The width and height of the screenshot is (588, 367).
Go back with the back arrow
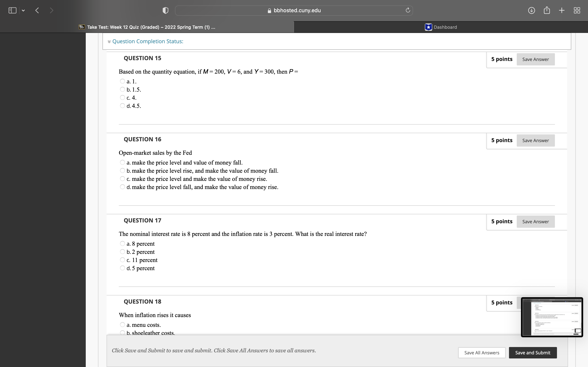coord(37,10)
